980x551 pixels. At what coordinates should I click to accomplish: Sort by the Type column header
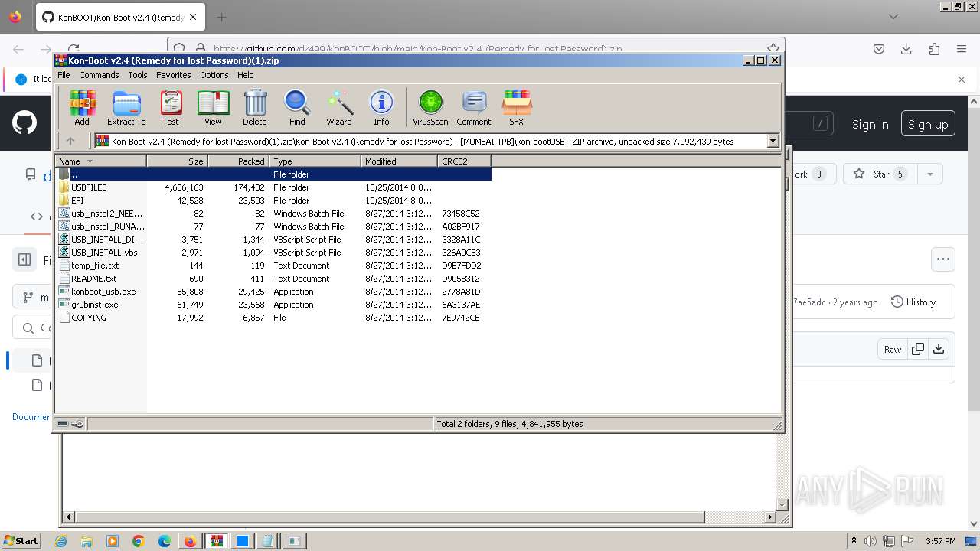[315, 161]
